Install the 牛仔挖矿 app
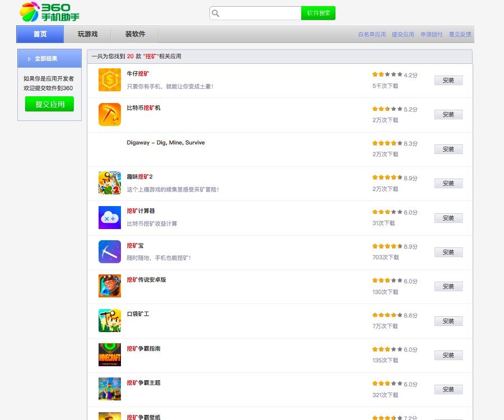This screenshot has width=504, height=420. click(449, 80)
